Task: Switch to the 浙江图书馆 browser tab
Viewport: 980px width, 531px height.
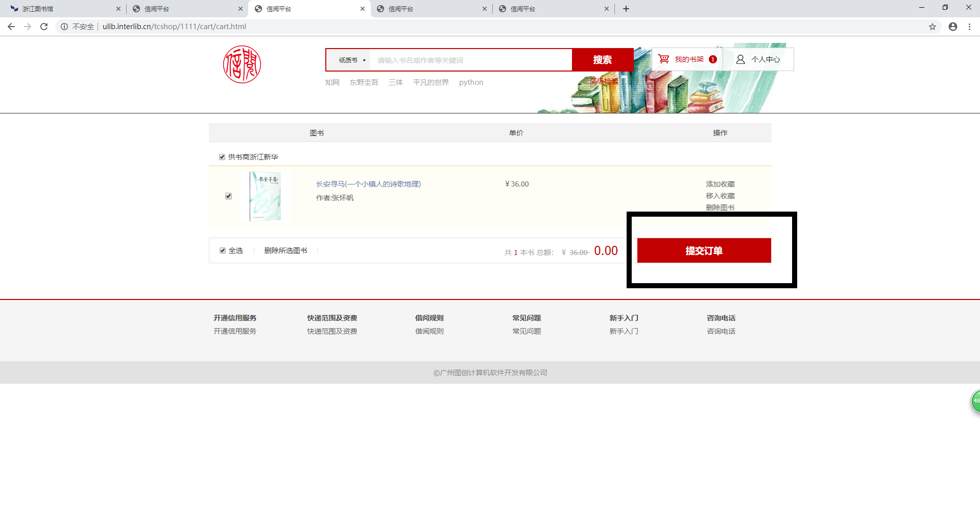Action: pos(61,9)
